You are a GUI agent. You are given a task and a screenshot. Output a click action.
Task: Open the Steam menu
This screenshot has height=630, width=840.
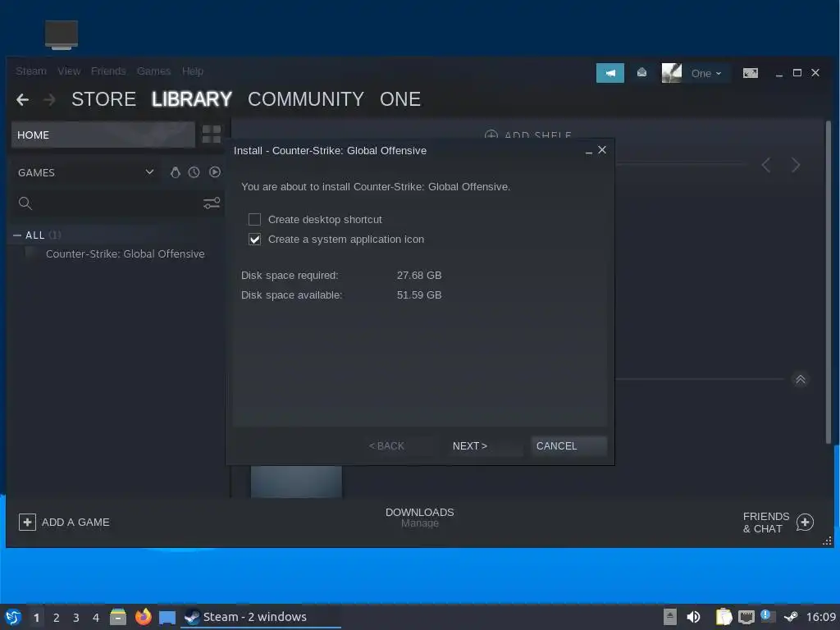31,71
